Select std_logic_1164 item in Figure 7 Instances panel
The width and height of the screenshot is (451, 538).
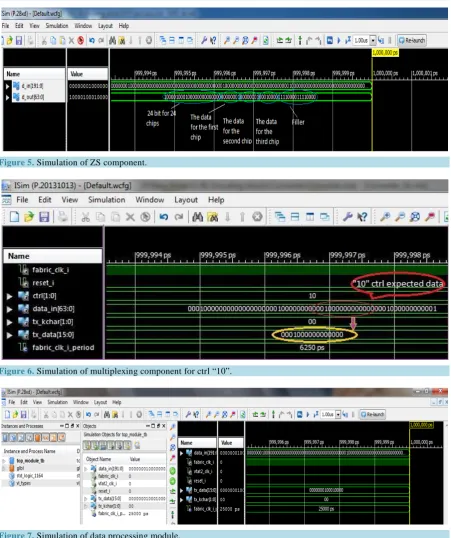coord(30,476)
